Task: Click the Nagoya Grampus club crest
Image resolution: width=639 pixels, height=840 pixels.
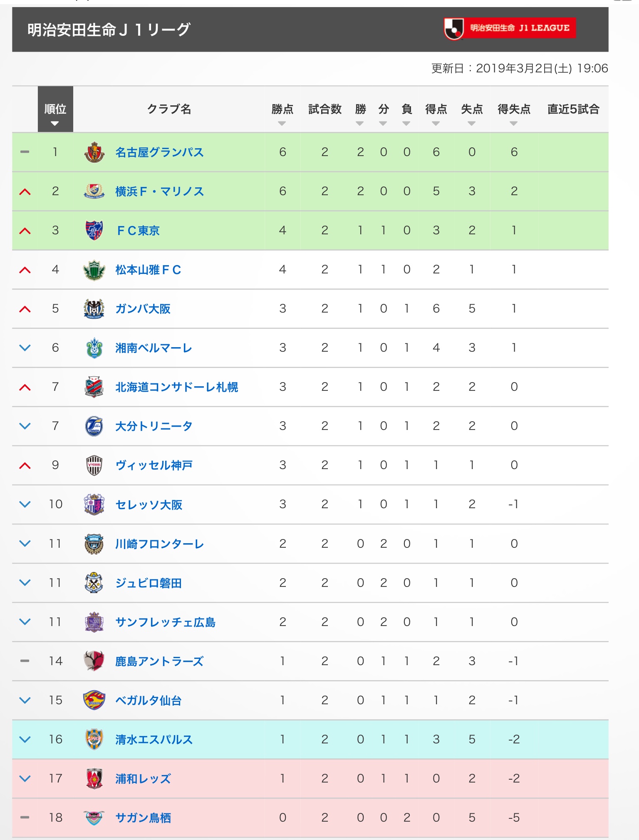Action: click(x=94, y=152)
